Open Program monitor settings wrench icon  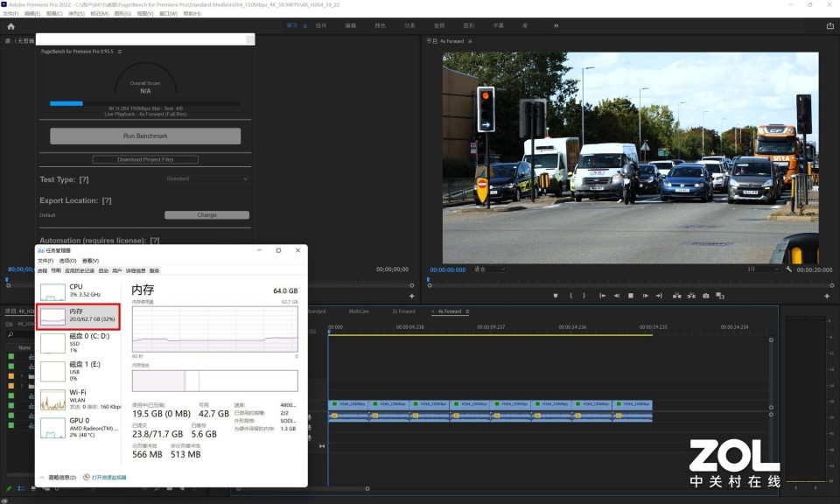point(788,269)
